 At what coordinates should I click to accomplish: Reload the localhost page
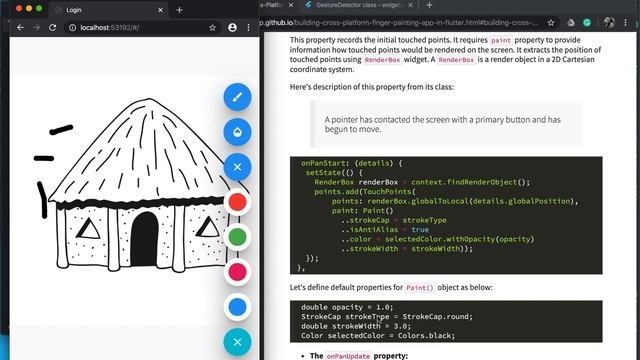[52, 27]
